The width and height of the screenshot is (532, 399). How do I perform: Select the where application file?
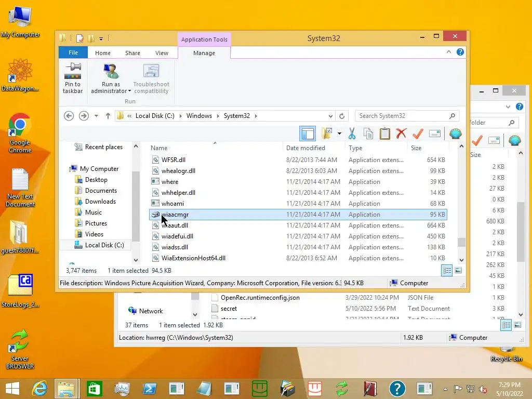click(x=298, y=181)
